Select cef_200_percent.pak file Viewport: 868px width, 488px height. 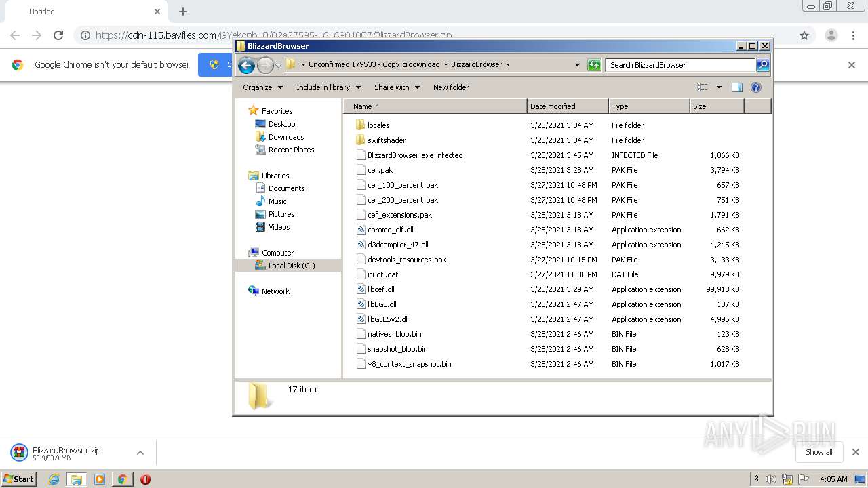403,200
